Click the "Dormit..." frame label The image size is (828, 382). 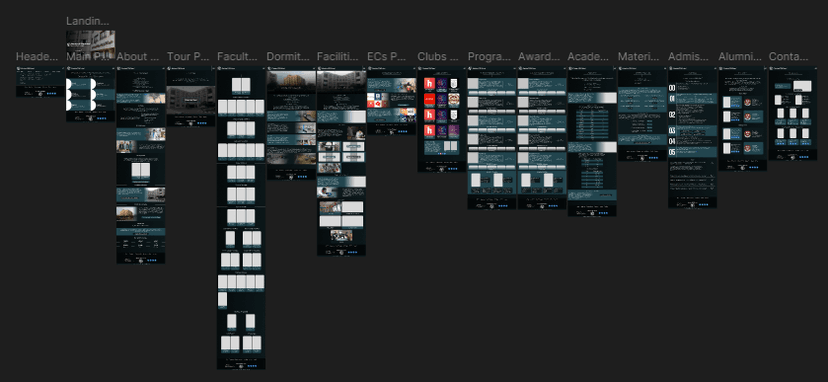(x=288, y=57)
